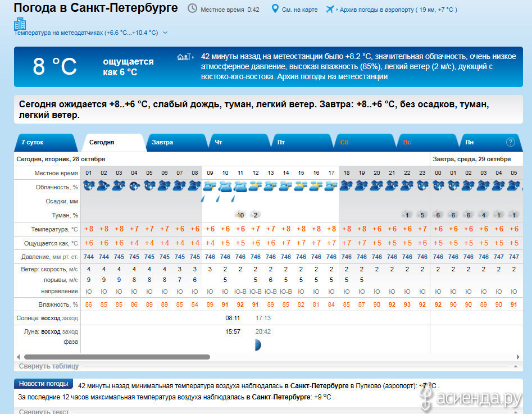Expand the sensor temperatures dropdown chevron
This screenshot has height=414, width=532.
click(165, 33)
